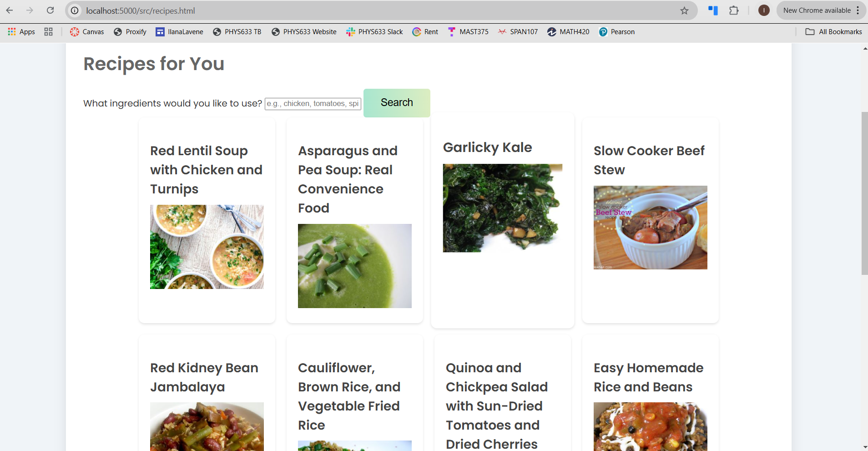Bookmark this page with the star icon
This screenshot has height=451, width=868.
pyautogui.click(x=684, y=10)
